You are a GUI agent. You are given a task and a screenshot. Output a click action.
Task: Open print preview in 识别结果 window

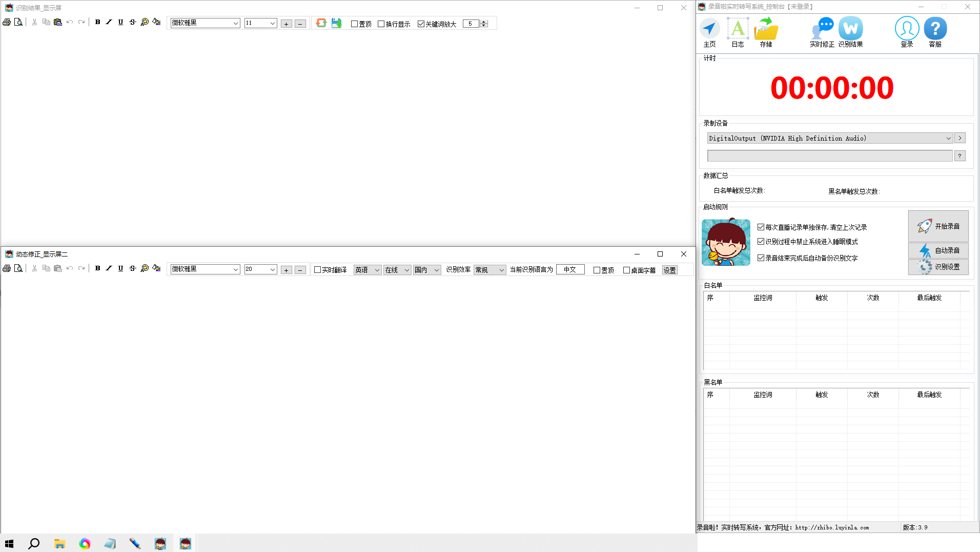tap(18, 22)
